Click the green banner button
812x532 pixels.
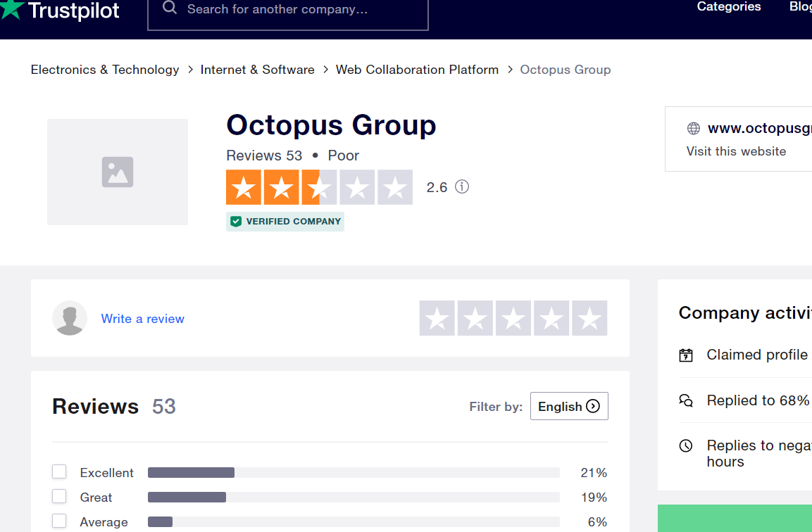[x=735, y=518]
